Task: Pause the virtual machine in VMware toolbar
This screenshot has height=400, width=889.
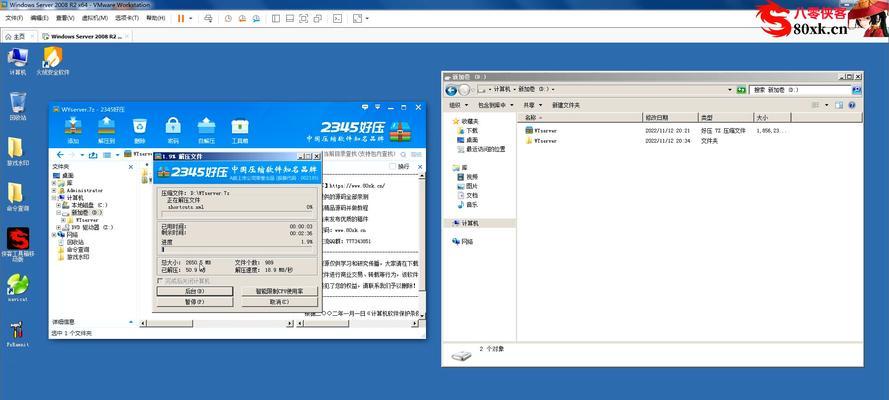Action: [x=181, y=18]
